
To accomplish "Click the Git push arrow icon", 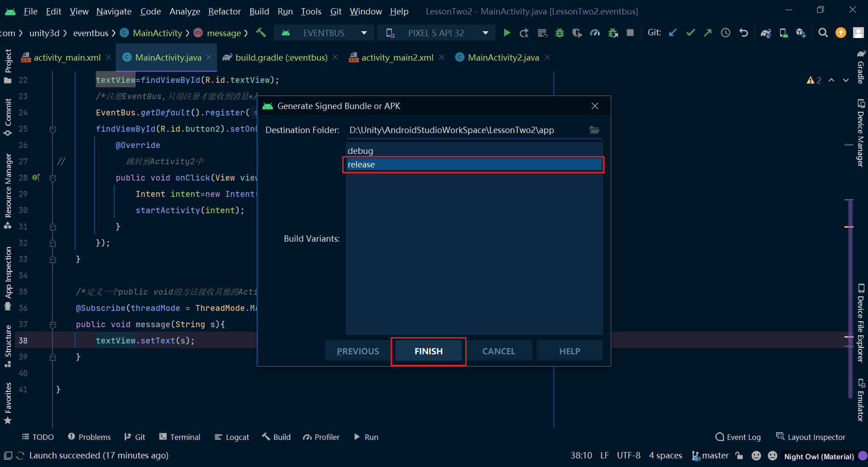I will (x=708, y=33).
